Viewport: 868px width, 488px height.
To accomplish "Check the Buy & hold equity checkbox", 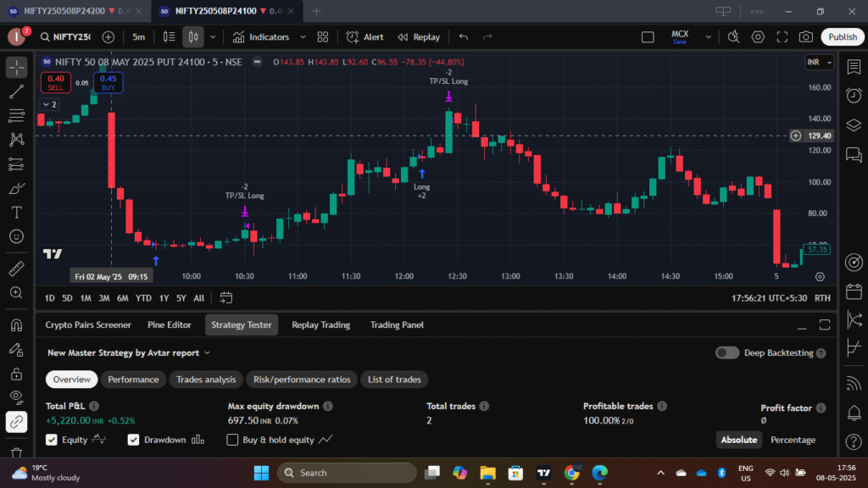I will (232, 440).
